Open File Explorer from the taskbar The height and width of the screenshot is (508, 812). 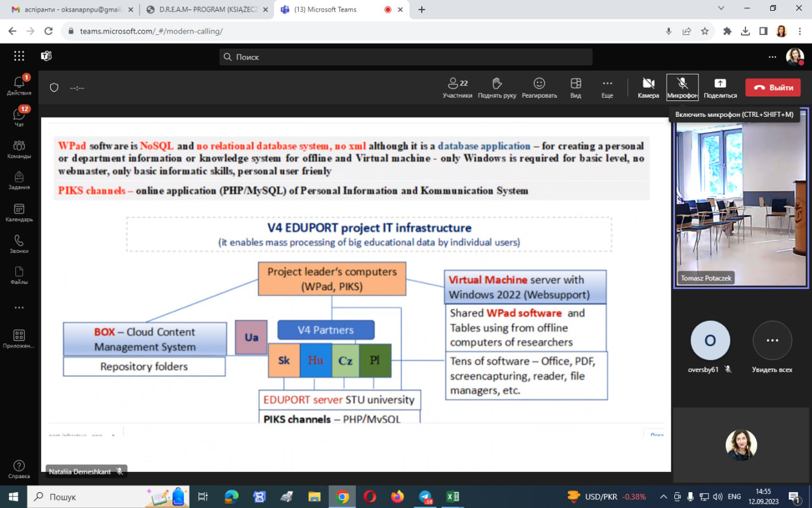[x=314, y=497]
